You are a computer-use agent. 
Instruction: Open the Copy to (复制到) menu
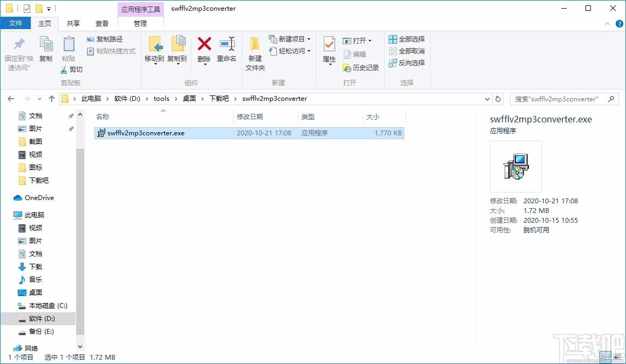pyautogui.click(x=177, y=50)
